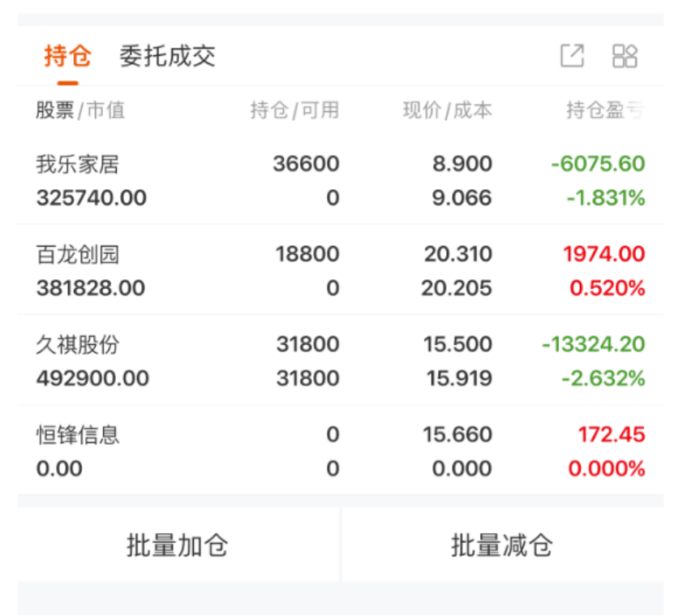The height and width of the screenshot is (616, 674).
Task: Tap the 批量加仓 button
Action: pos(178,545)
